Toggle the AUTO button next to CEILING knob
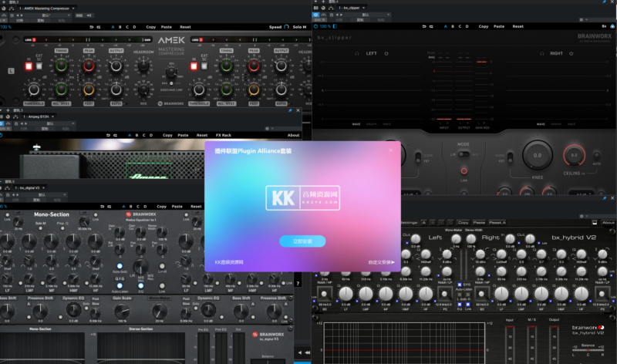Viewport: 617px width, 364px height. tap(596, 156)
